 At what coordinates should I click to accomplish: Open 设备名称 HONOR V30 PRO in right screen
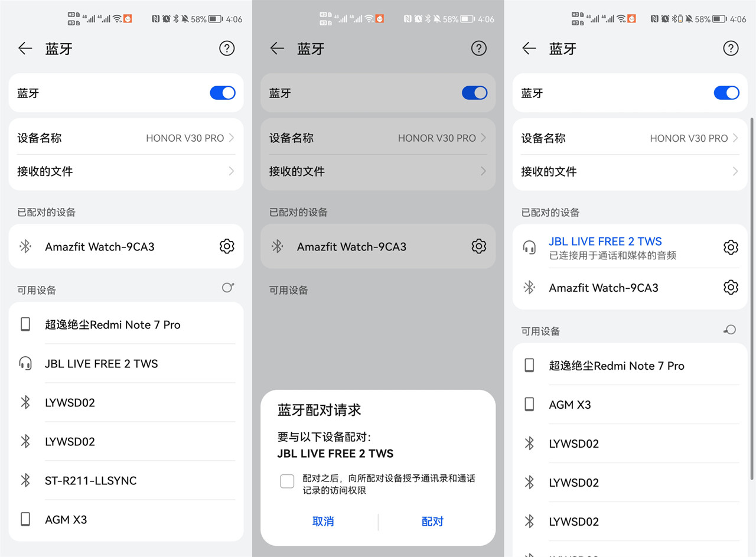630,138
